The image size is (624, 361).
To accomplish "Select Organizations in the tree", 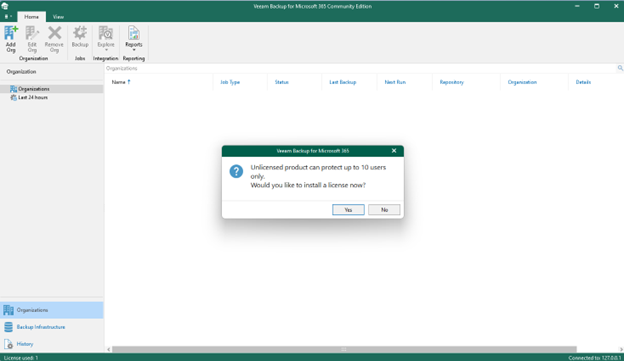I will [x=34, y=89].
